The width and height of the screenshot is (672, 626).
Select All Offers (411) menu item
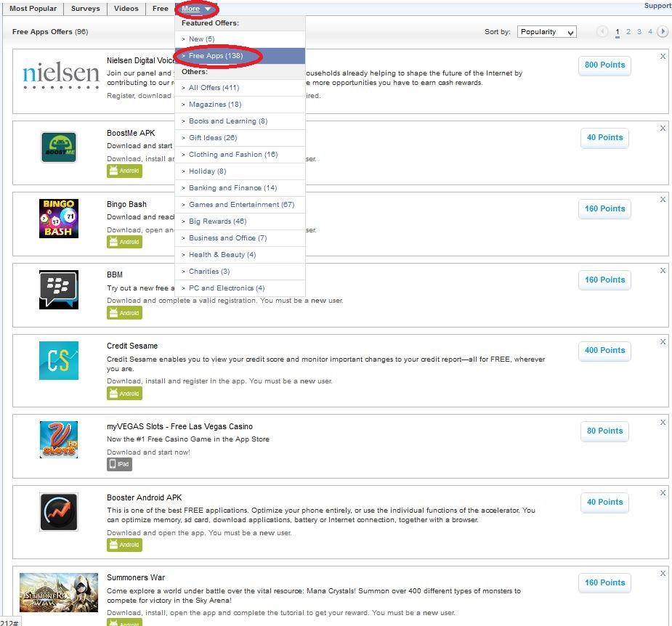[240, 88]
